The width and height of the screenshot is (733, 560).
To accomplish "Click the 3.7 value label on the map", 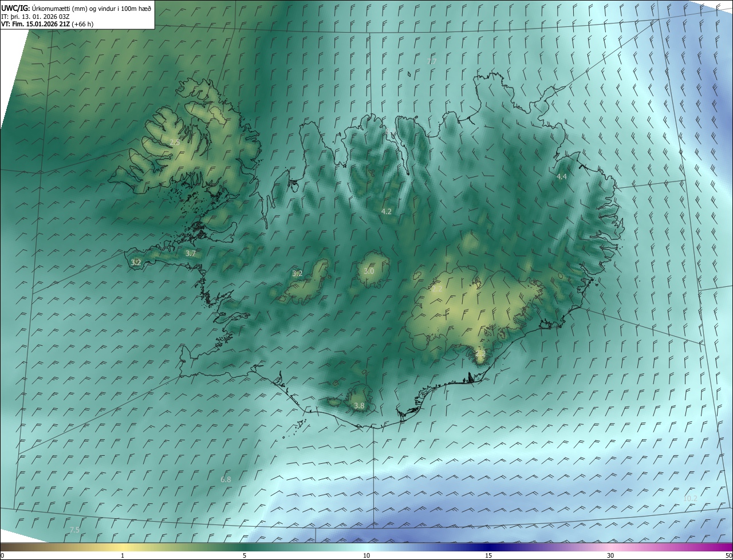I will [191, 253].
